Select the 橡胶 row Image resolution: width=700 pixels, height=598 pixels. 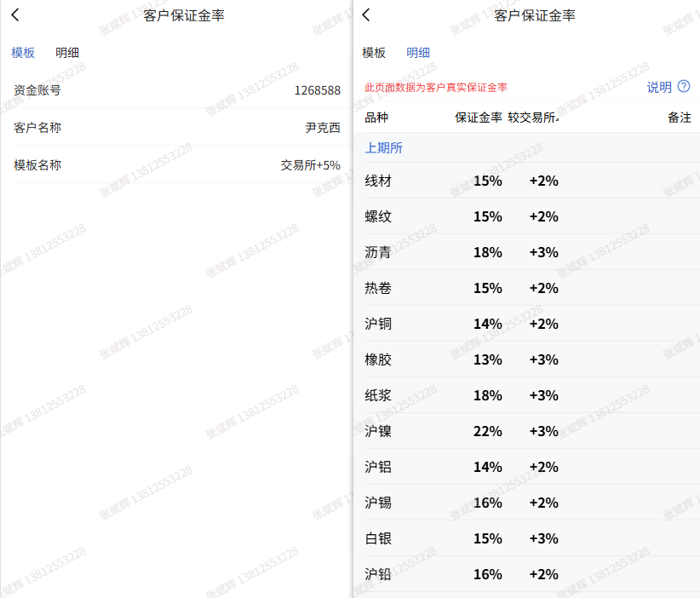click(527, 359)
